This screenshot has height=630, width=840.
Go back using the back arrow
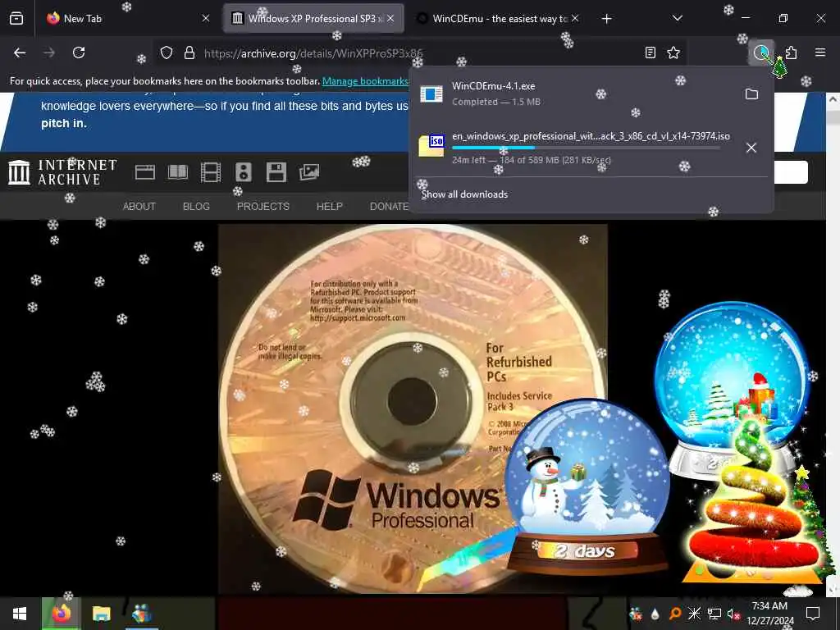click(20, 52)
